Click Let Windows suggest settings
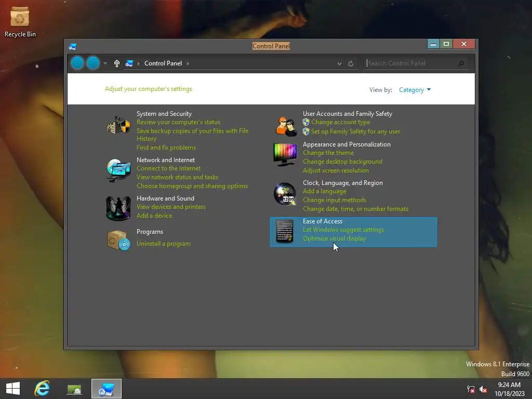 [343, 230]
